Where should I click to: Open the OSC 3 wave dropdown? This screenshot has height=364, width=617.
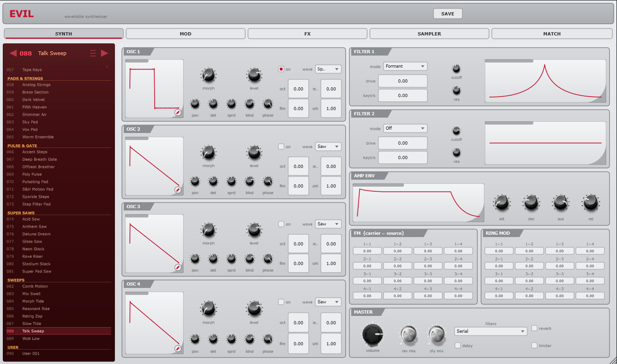point(328,224)
